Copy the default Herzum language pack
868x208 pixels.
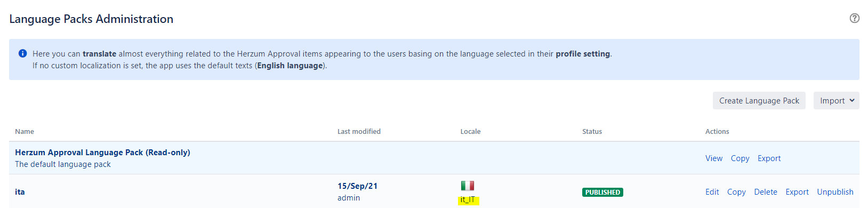[740, 158]
